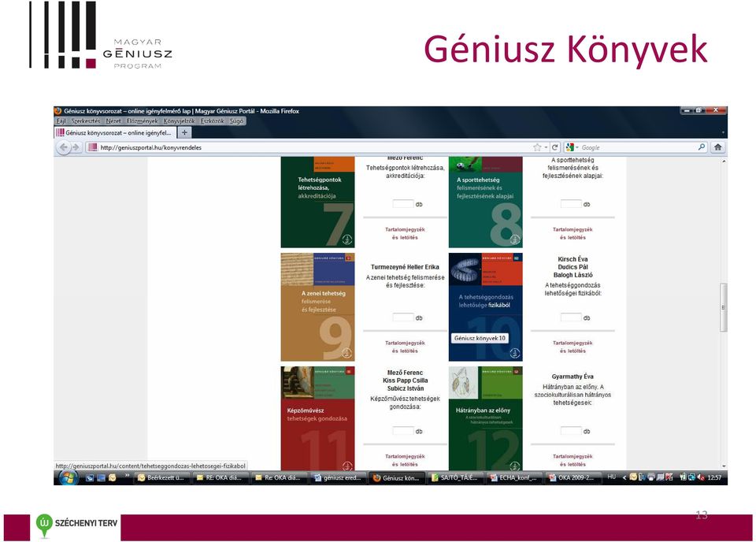Click Firefox icon in title bar
The height and width of the screenshot is (542, 756).
pyautogui.click(x=57, y=111)
